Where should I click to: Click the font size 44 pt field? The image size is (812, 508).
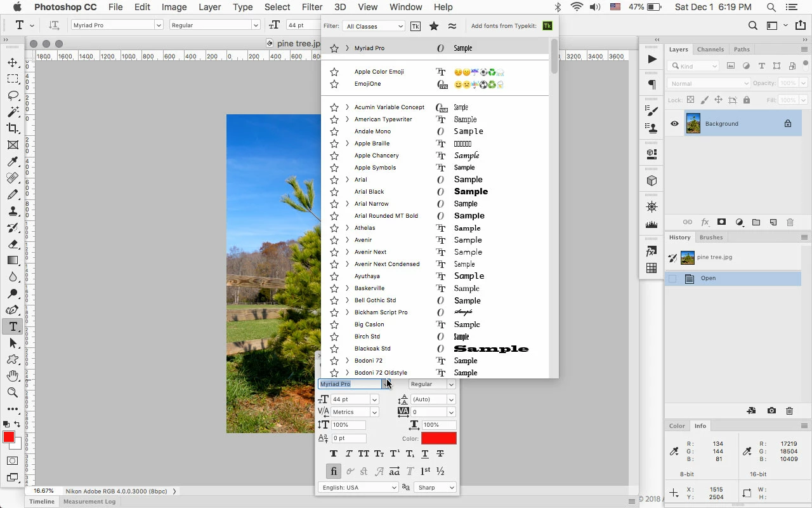point(351,399)
